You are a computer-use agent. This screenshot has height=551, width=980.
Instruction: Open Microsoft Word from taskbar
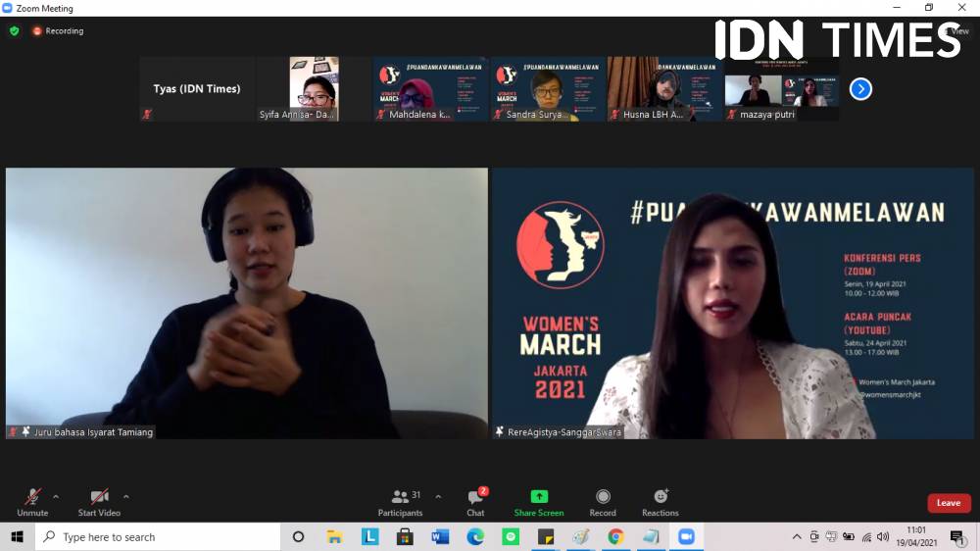440,536
